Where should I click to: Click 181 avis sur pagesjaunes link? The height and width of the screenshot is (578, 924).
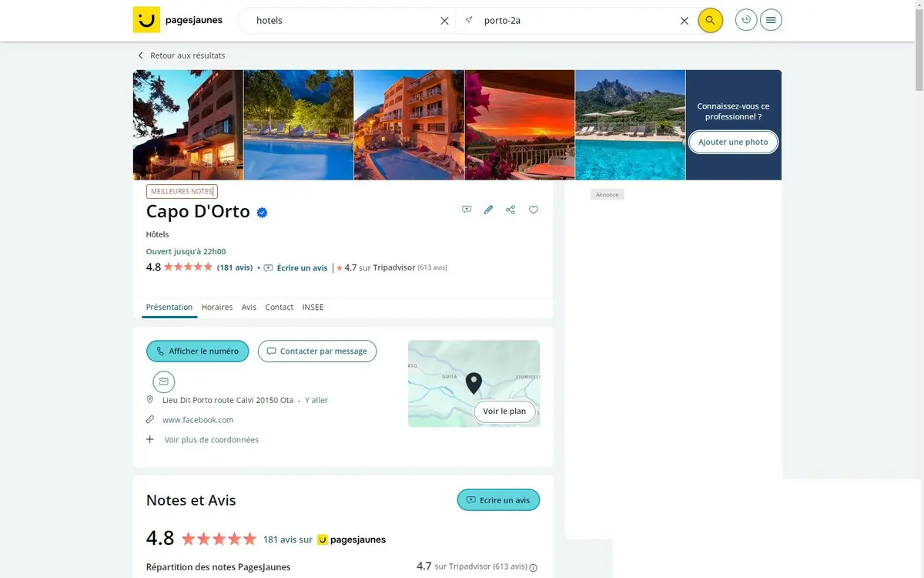tap(324, 539)
